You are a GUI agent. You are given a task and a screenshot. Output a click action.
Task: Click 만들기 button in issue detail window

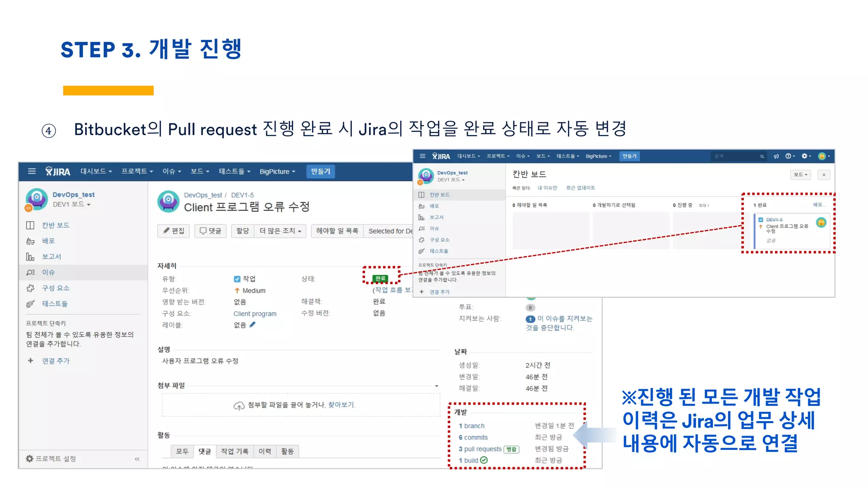[320, 171]
